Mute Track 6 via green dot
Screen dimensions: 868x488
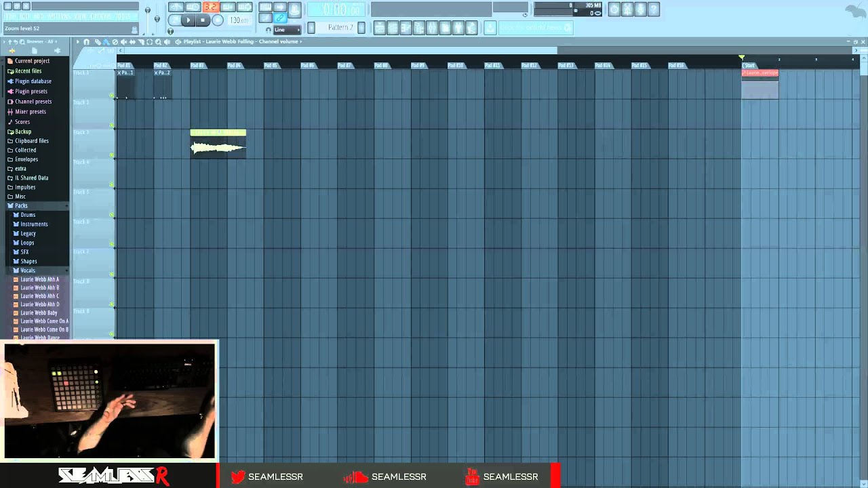click(x=112, y=245)
